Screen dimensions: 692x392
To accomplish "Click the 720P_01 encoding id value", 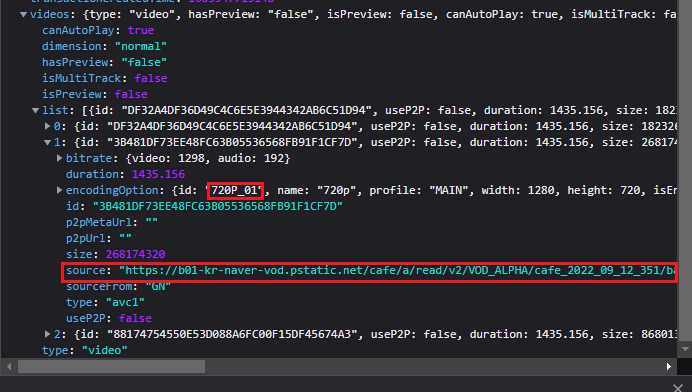I will click(235, 190).
